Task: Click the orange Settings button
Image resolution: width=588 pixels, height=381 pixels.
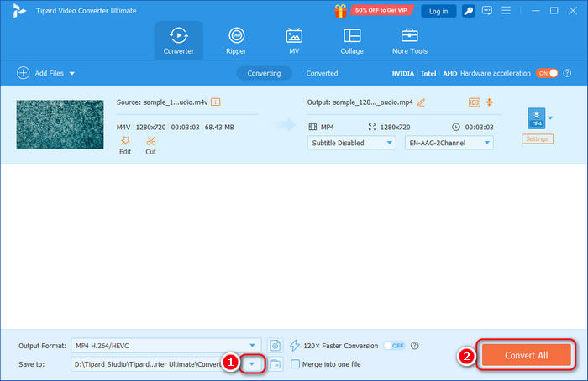Action: (x=538, y=138)
